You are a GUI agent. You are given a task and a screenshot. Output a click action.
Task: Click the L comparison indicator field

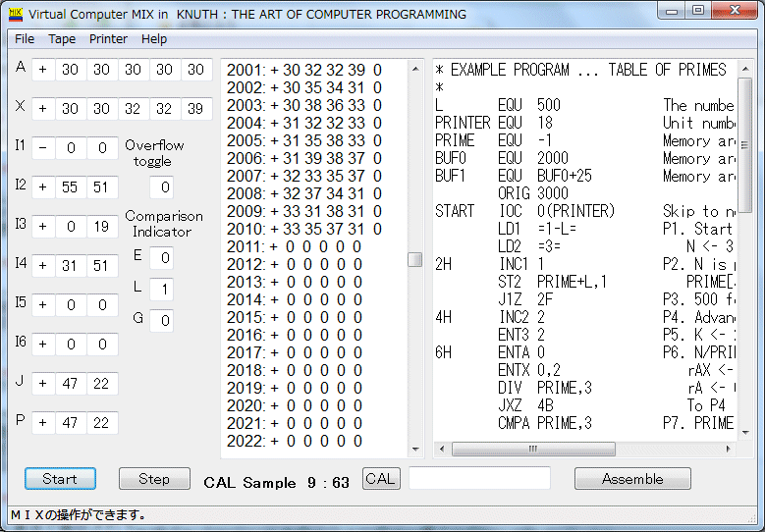[161, 290]
